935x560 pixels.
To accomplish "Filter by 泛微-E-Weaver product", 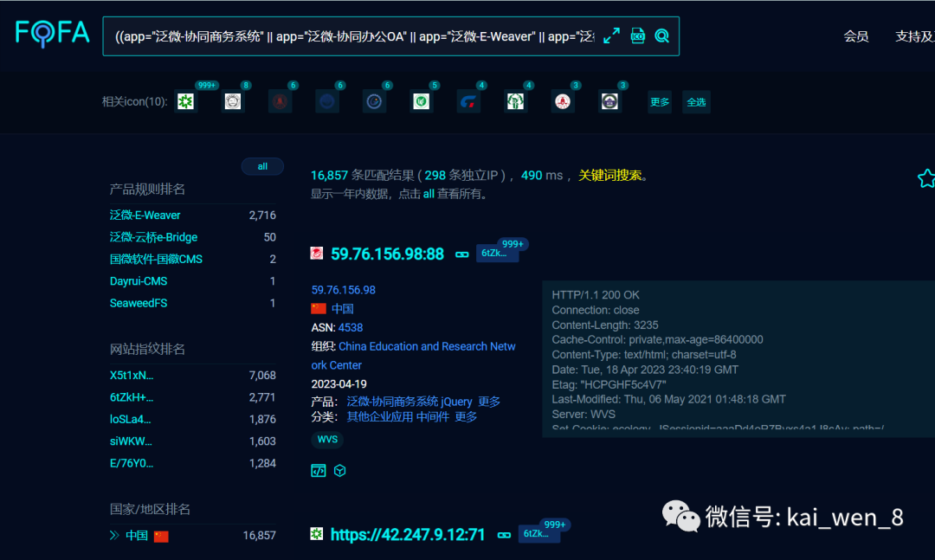I will click(145, 216).
